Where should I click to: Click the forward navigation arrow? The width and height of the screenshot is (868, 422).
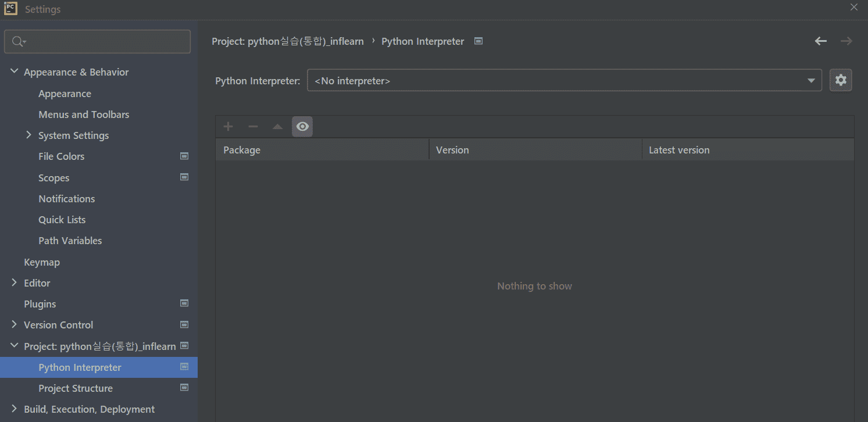pos(846,41)
